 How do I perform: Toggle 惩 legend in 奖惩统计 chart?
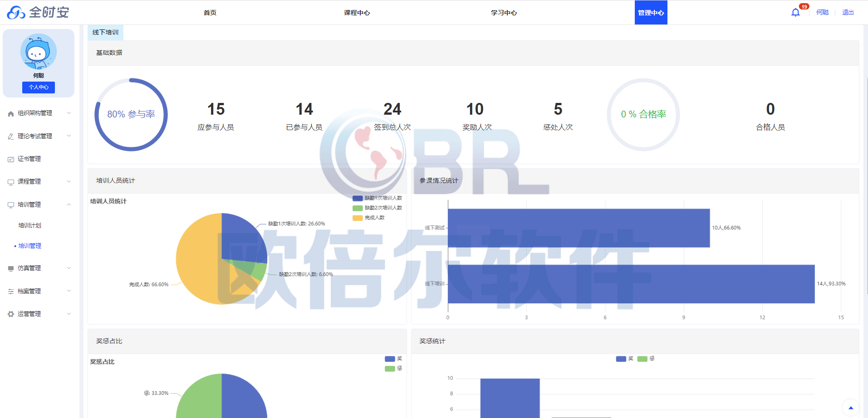pyautogui.click(x=642, y=359)
